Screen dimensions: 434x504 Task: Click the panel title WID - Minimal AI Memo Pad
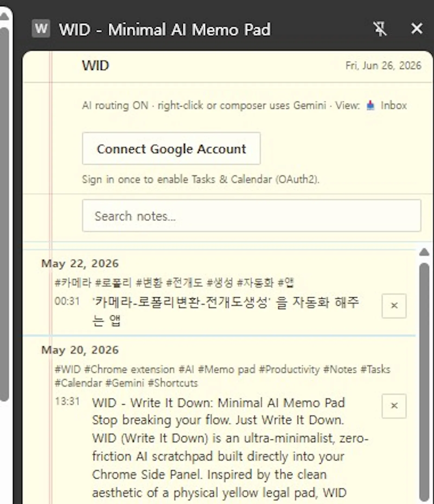pyautogui.click(x=165, y=29)
